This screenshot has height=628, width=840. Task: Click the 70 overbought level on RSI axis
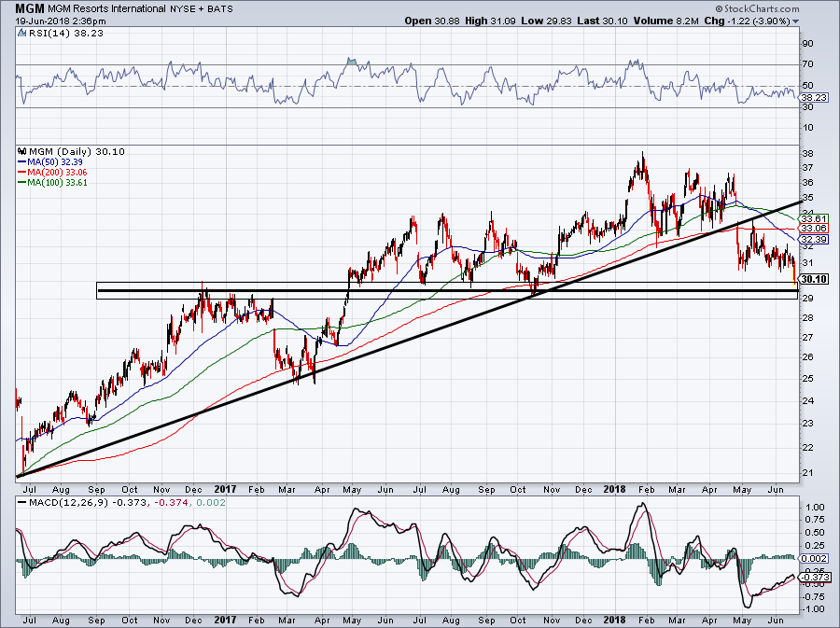tap(807, 64)
